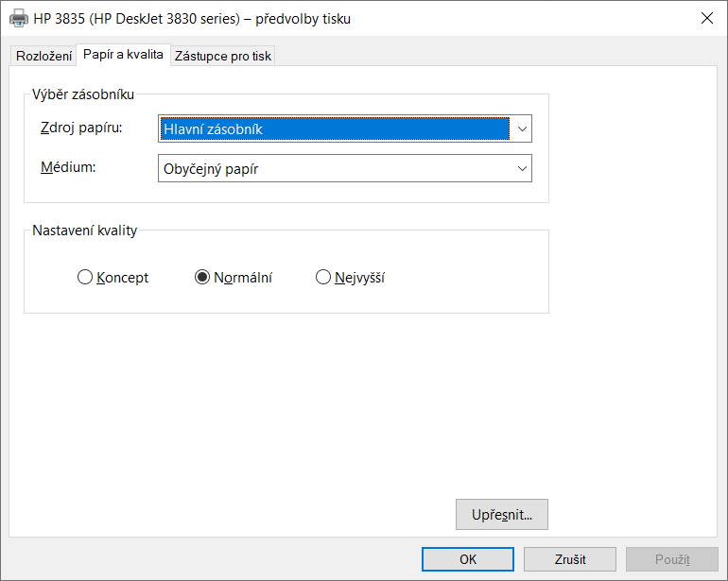The height and width of the screenshot is (581, 728).
Task: Click the 'Zdroj papíru:' label
Action: coord(81,127)
